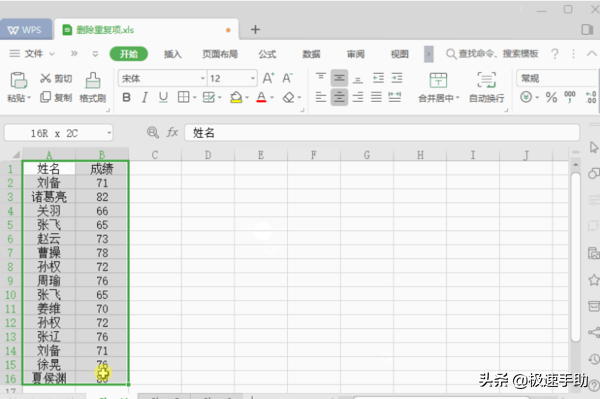Align text right horizontally
This screenshot has height=399, width=600.
coord(358,97)
